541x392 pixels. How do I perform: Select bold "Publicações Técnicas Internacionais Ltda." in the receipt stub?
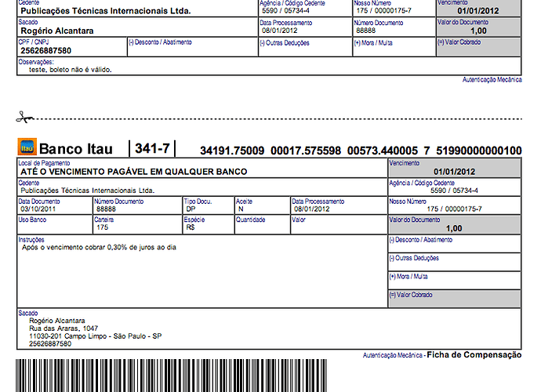[x=106, y=11]
